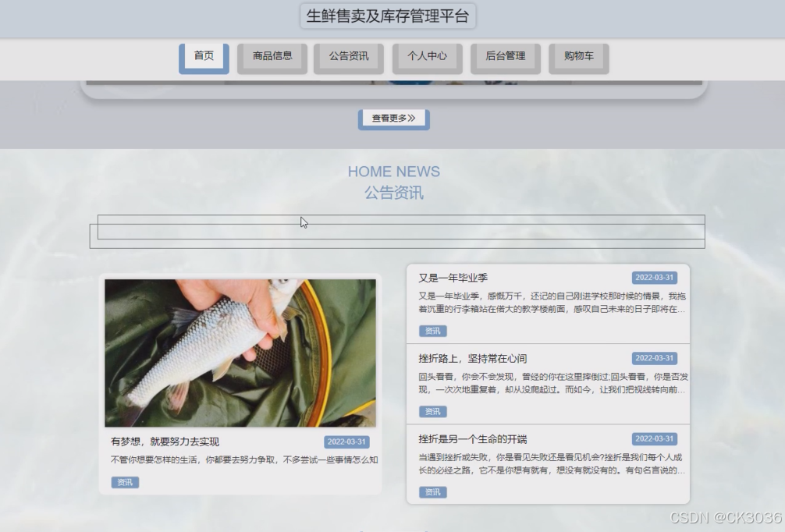Switch to the 首页 tab
Screen dimensions: 785x532
tap(202, 55)
